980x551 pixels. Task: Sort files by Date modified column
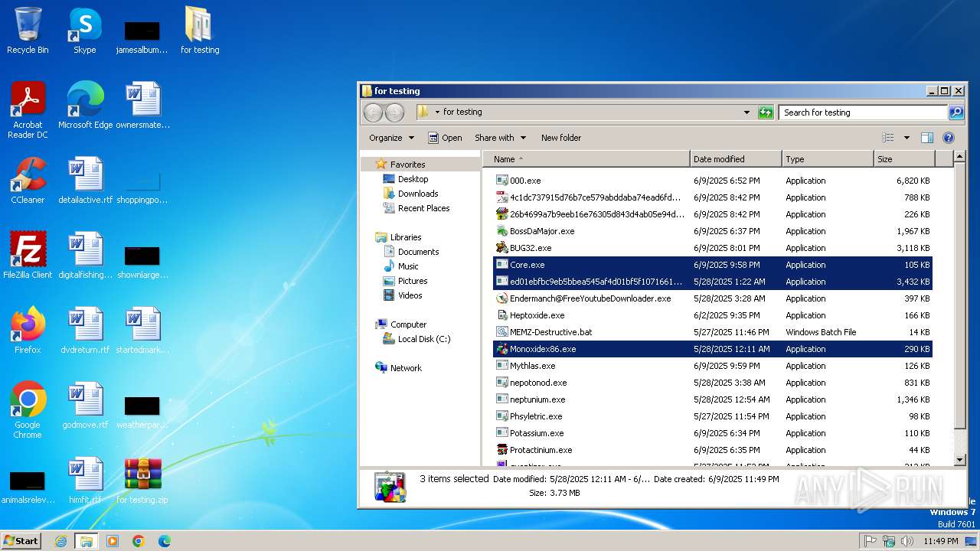[x=736, y=159]
